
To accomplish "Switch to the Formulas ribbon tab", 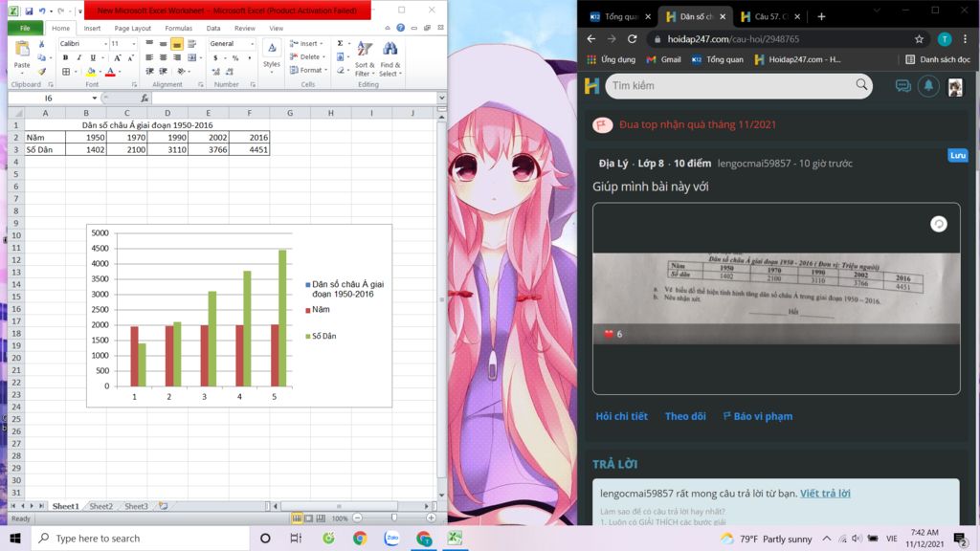I will point(178,28).
